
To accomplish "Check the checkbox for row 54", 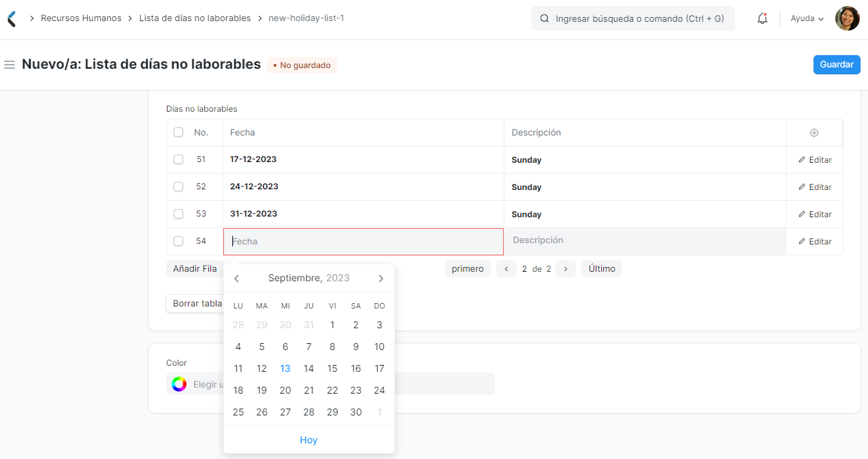I will click(x=178, y=241).
